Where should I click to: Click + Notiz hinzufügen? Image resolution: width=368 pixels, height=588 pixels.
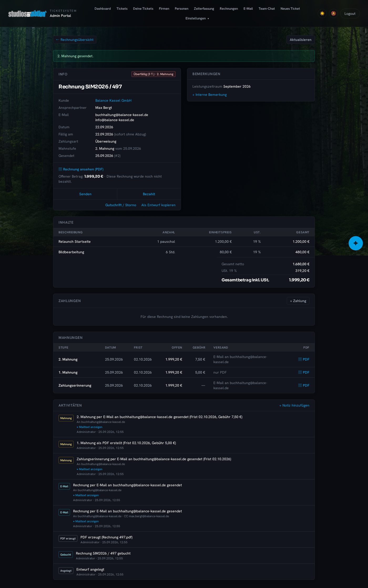294,405
